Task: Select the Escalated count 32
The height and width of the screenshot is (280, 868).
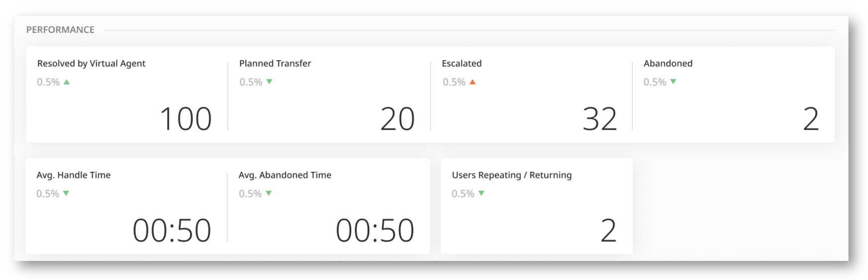Action: (x=599, y=119)
